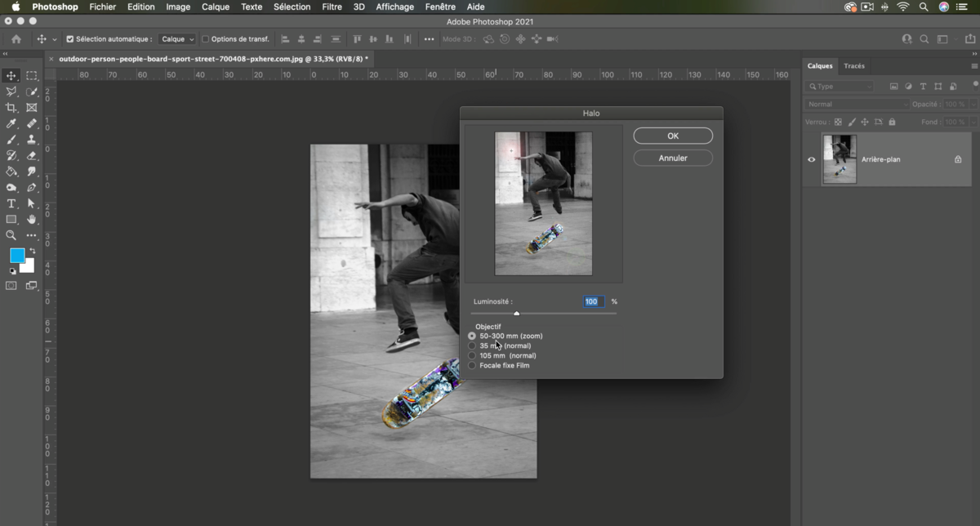The height and width of the screenshot is (526, 980).
Task: Open the Edit Toolbar three-dots button
Action: pyautogui.click(x=32, y=235)
